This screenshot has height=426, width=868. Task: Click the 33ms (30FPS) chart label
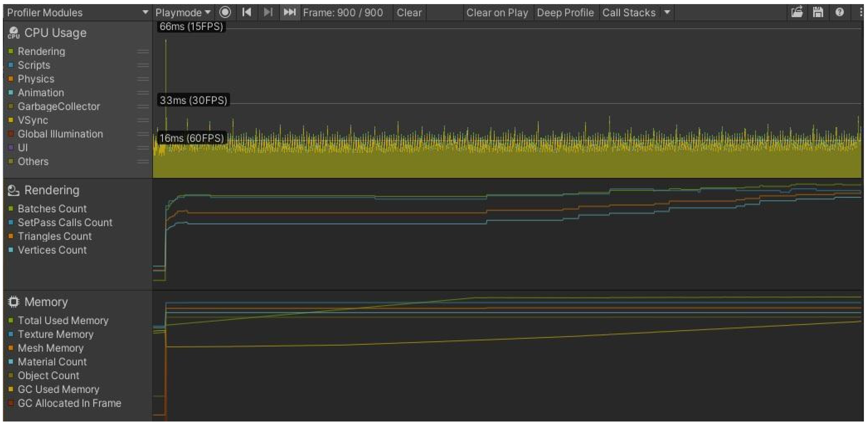[193, 100]
